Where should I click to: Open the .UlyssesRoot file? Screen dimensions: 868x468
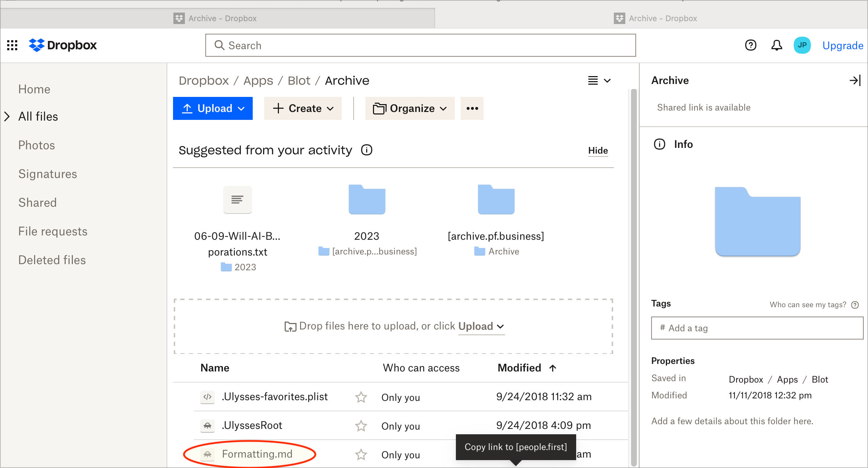[252, 425]
